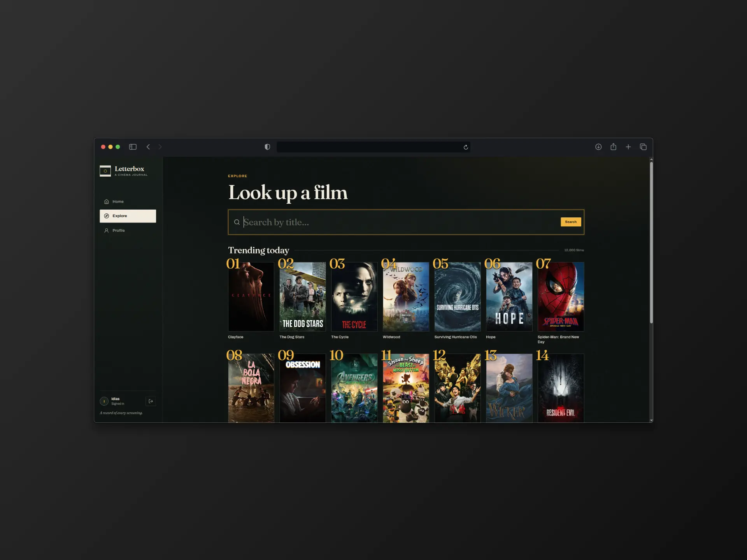747x560 pixels.
Task: Open the downloads icon in the toolbar
Action: click(598, 147)
